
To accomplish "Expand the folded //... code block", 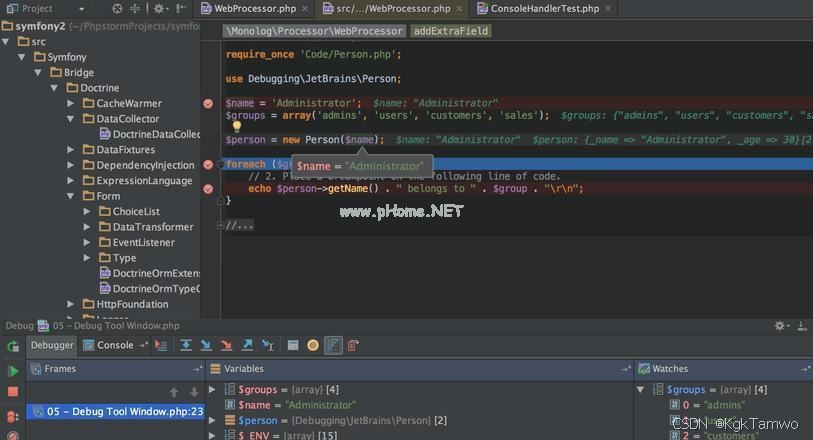I will coord(220,225).
